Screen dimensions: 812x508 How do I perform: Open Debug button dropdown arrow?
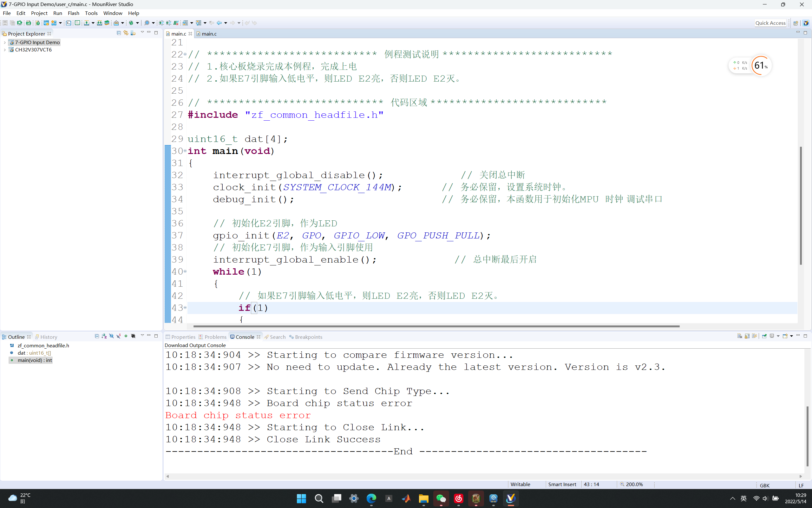pyautogui.click(x=138, y=23)
